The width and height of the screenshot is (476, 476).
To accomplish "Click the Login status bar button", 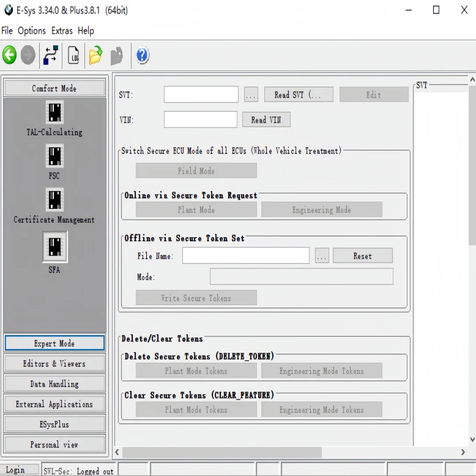I will click(19, 470).
